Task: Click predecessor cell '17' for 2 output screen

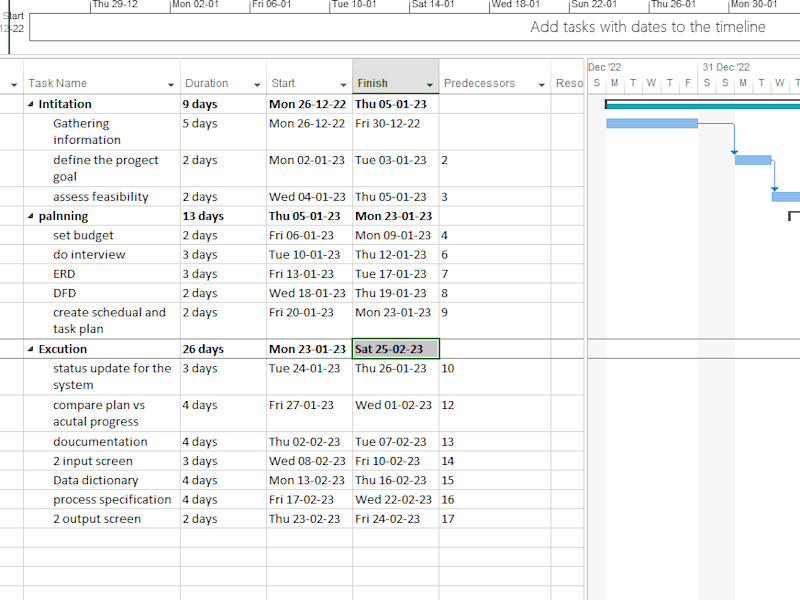Action: [x=494, y=519]
